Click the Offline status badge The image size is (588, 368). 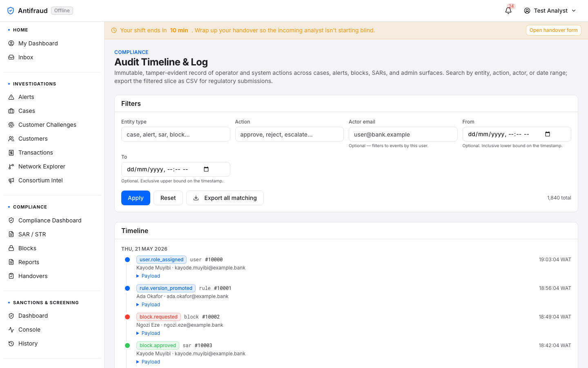[x=62, y=11]
